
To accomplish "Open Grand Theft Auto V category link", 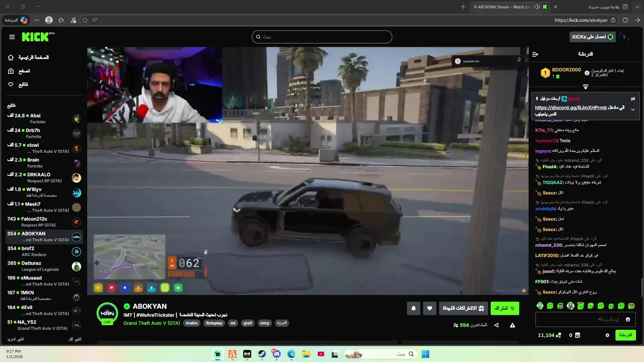I will pos(151,323).
